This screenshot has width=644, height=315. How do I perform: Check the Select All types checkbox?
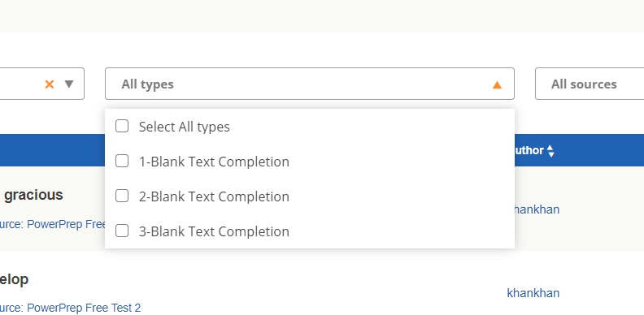(x=122, y=126)
